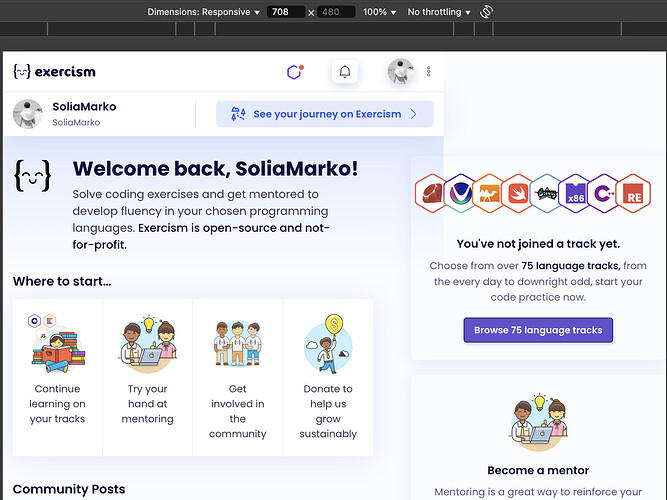Click the SoliaMarko profile name
This screenshot has width=667, height=500.
(x=84, y=106)
